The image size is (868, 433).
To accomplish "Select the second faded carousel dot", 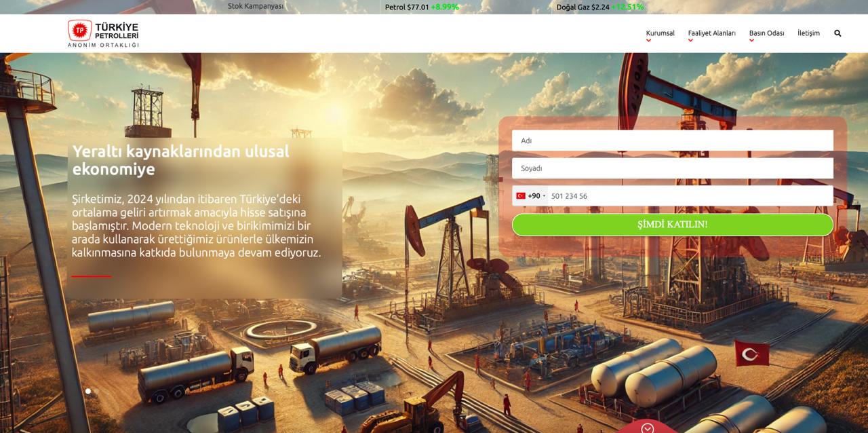I will tap(96, 391).
